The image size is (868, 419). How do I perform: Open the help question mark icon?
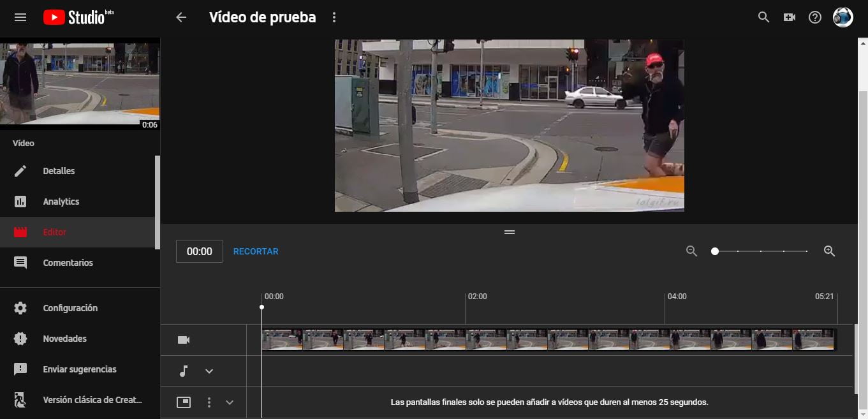815,17
